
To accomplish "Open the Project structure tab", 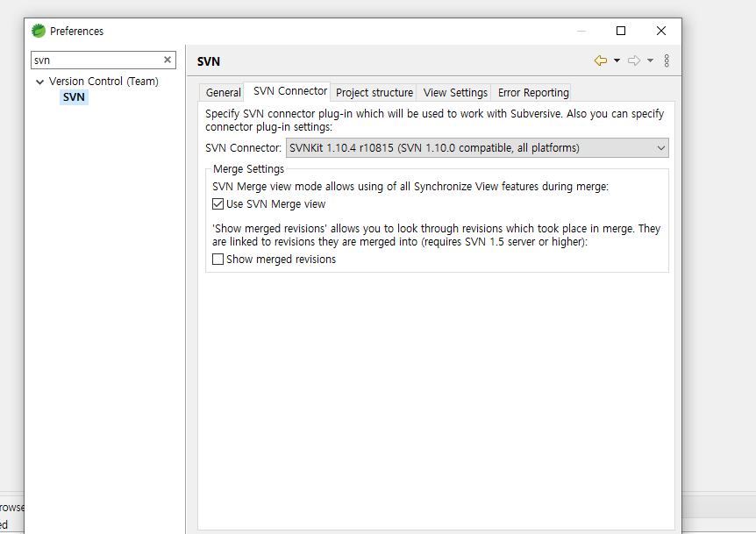I will tap(374, 93).
